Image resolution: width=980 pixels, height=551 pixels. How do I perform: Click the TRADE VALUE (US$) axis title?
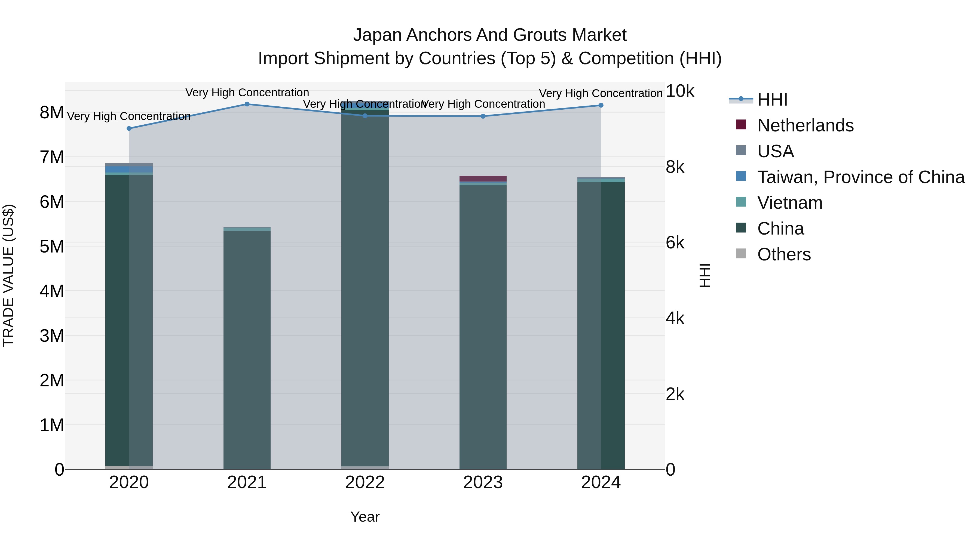click(x=8, y=275)
